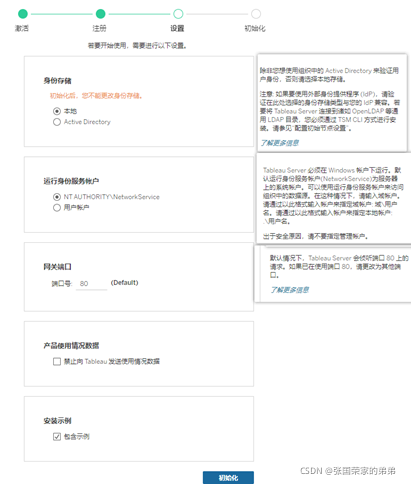411x484 pixels.
Task: Click the (Default) label next to port
Action: tap(124, 283)
